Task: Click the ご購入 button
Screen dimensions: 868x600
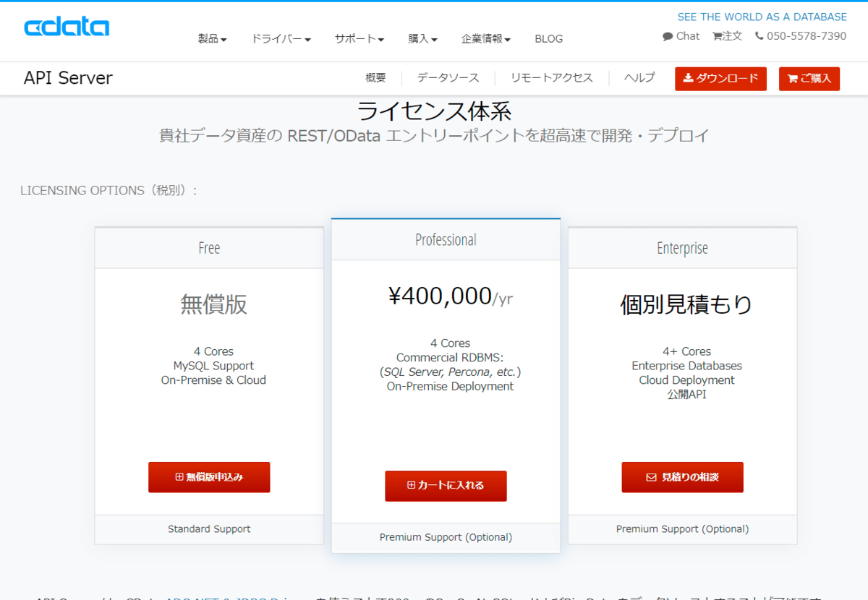Action: (x=809, y=79)
